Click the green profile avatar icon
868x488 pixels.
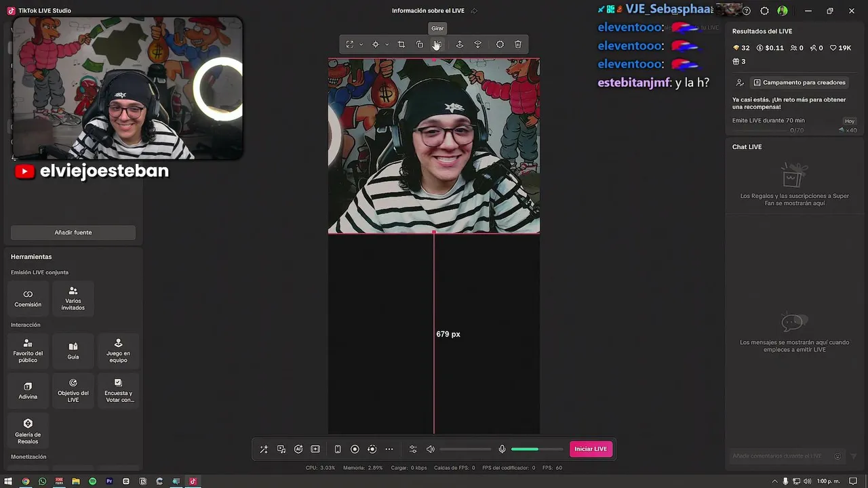point(783,11)
